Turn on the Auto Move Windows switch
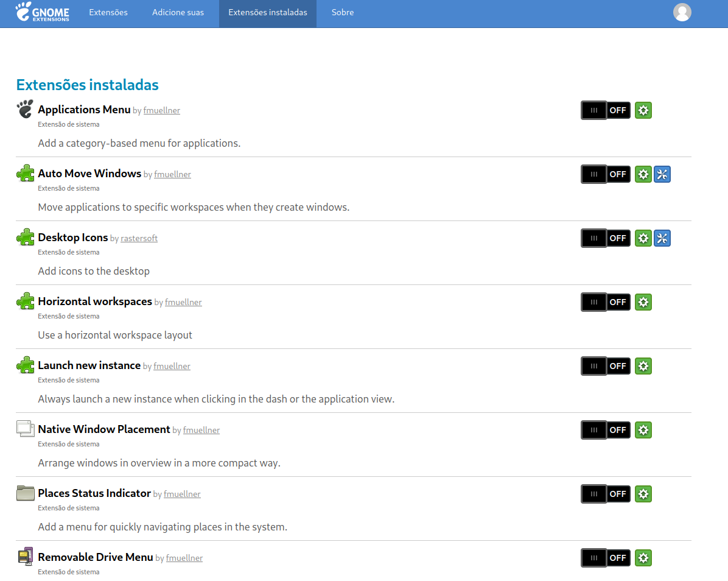 (x=606, y=175)
